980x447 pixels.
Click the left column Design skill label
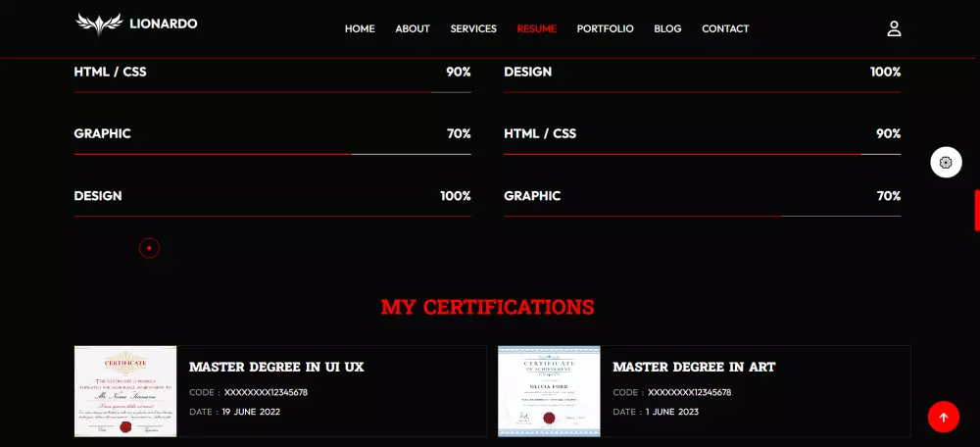pyautogui.click(x=97, y=196)
